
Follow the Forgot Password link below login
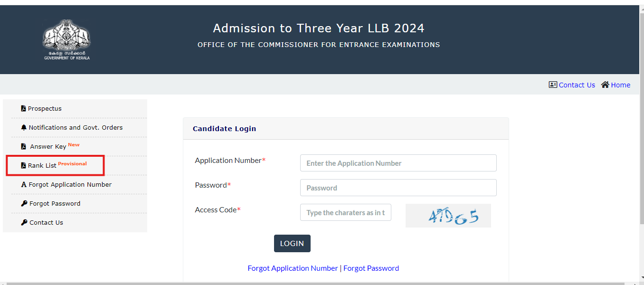pos(371,268)
